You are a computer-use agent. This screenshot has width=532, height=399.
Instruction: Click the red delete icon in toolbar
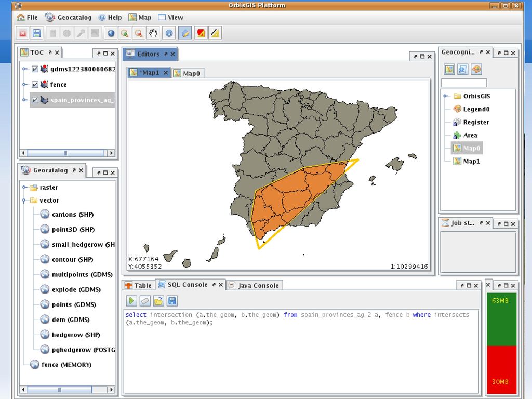[23, 33]
